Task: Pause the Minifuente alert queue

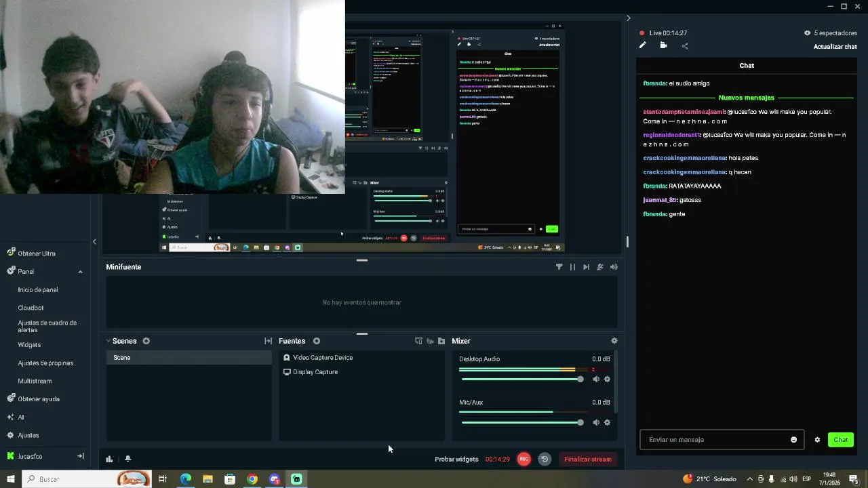Action: (572, 267)
